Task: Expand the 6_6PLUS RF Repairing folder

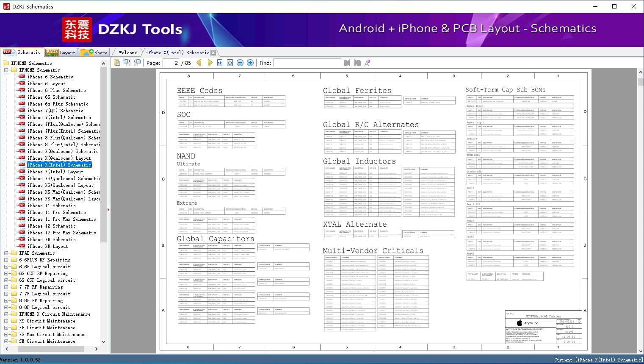Action: [x=6, y=260]
